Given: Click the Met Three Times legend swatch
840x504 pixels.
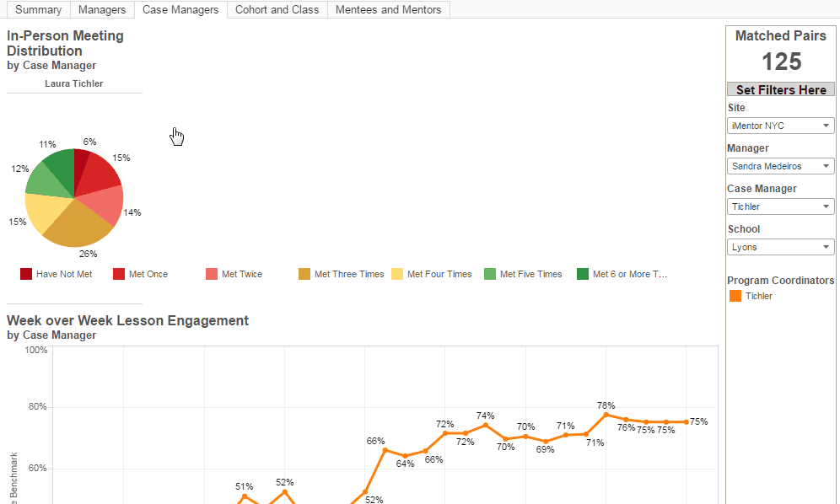Looking at the screenshot, I should [x=304, y=274].
